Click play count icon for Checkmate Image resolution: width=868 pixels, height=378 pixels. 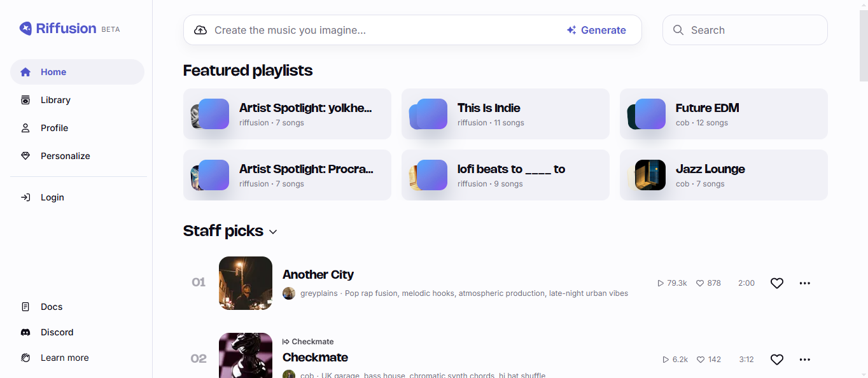666,360
